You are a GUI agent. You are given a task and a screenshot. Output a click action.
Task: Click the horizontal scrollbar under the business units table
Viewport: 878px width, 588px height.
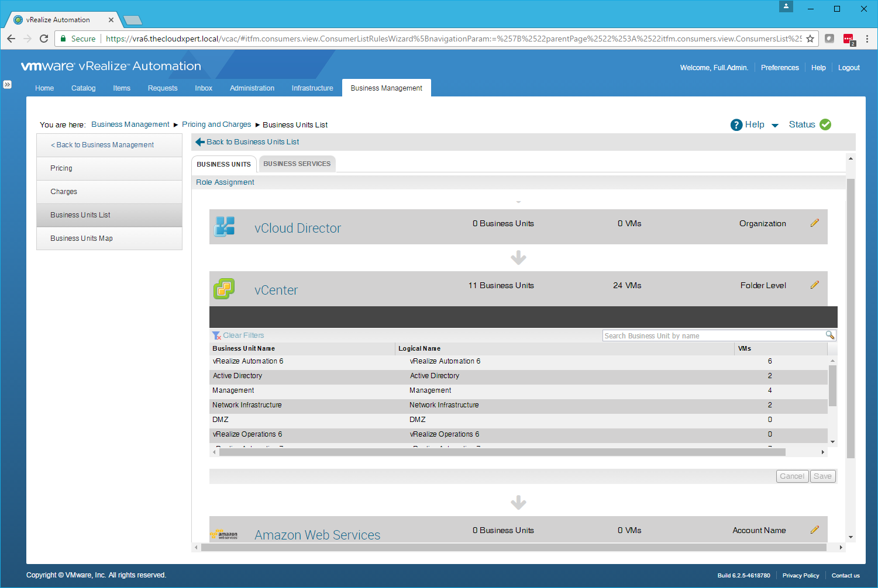[x=502, y=452]
